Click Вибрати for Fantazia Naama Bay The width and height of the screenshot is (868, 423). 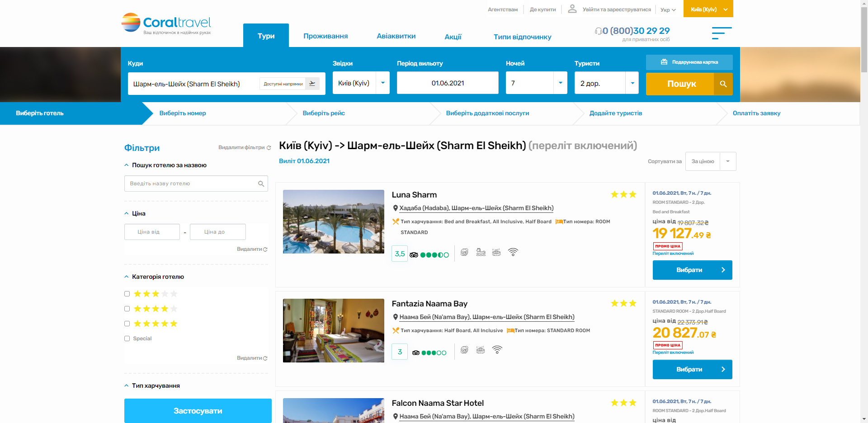(x=692, y=369)
